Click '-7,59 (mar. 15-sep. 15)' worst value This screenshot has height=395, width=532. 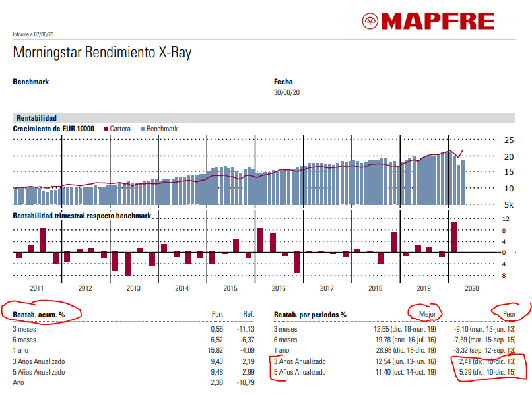click(x=484, y=340)
